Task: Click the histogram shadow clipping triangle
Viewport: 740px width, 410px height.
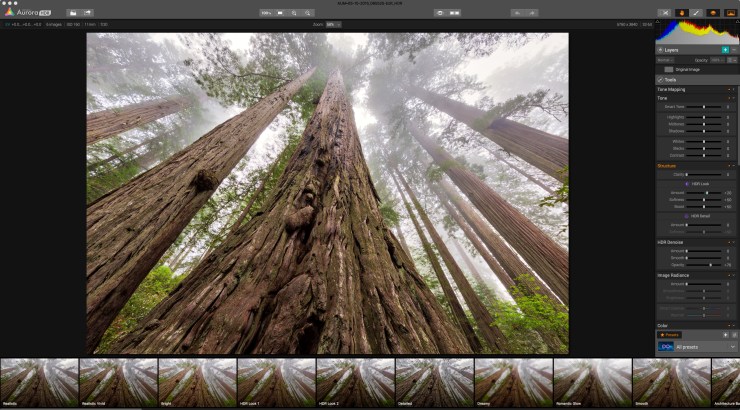Action: point(658,22)
